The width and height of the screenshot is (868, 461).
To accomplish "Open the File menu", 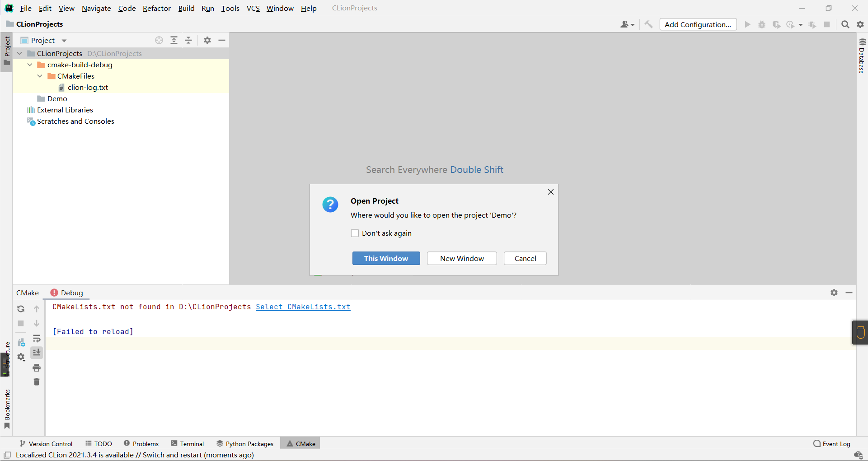I will [26, 8].
